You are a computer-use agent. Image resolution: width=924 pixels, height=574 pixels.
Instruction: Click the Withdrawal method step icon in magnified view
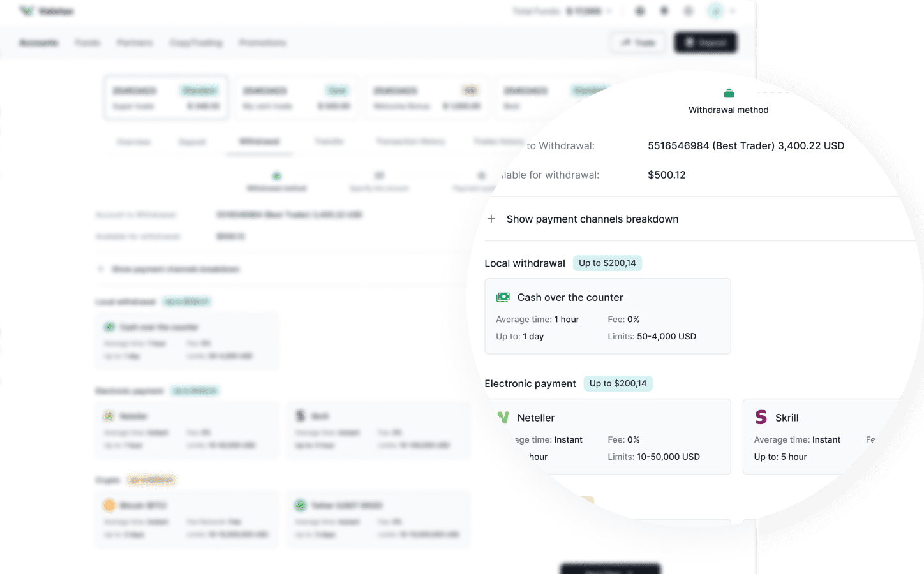tap(729, 93)
